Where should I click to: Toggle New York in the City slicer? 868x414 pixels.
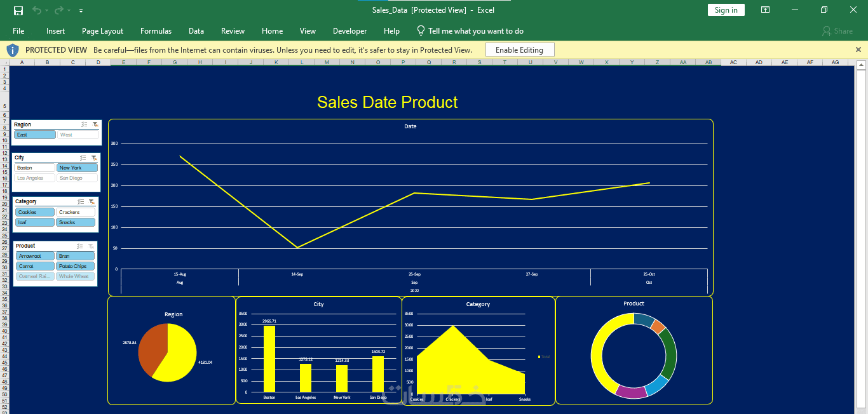(77, 168)
